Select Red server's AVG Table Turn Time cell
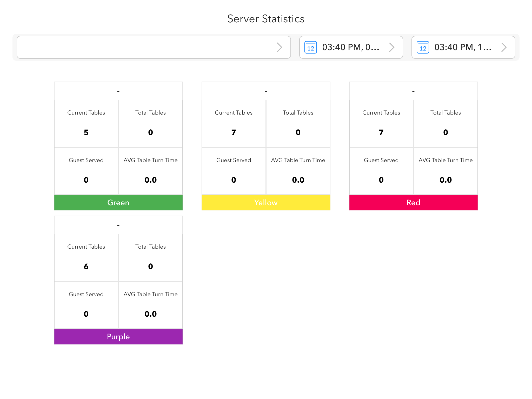 pyautogui.click(x=445, y=171)
